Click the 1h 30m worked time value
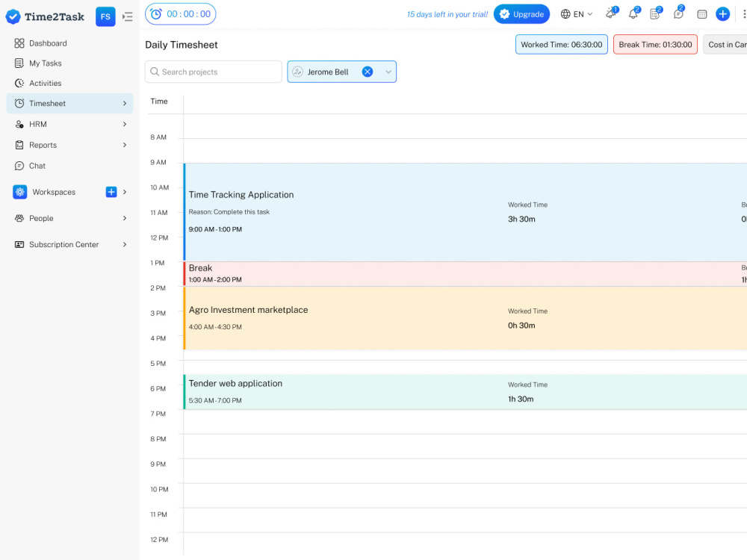This screenshot has height=560, width=747. (x=521, y=399)
